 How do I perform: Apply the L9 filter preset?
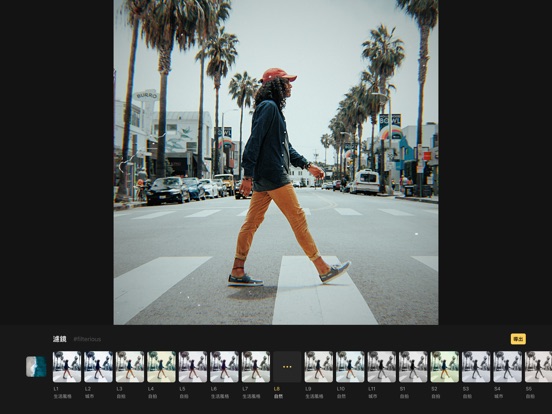pos(319,366)
